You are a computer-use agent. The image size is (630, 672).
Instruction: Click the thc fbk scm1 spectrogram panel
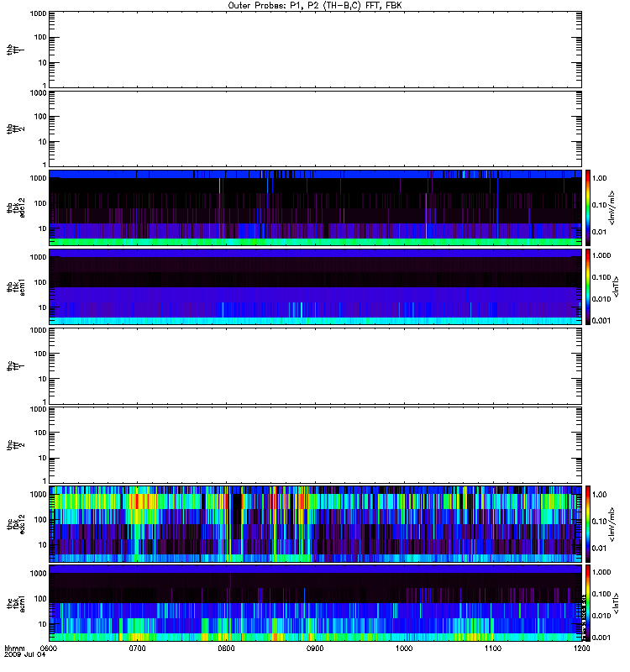315,603
